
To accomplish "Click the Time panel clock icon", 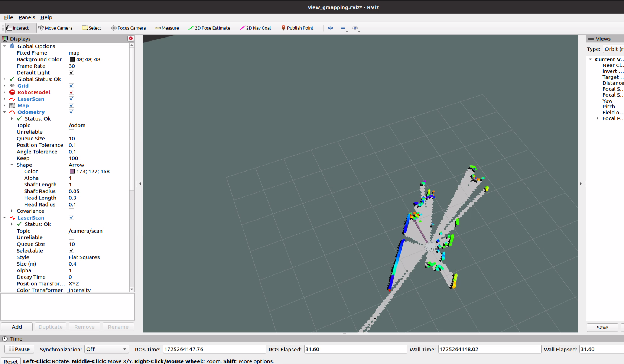I will coord(5,339).
